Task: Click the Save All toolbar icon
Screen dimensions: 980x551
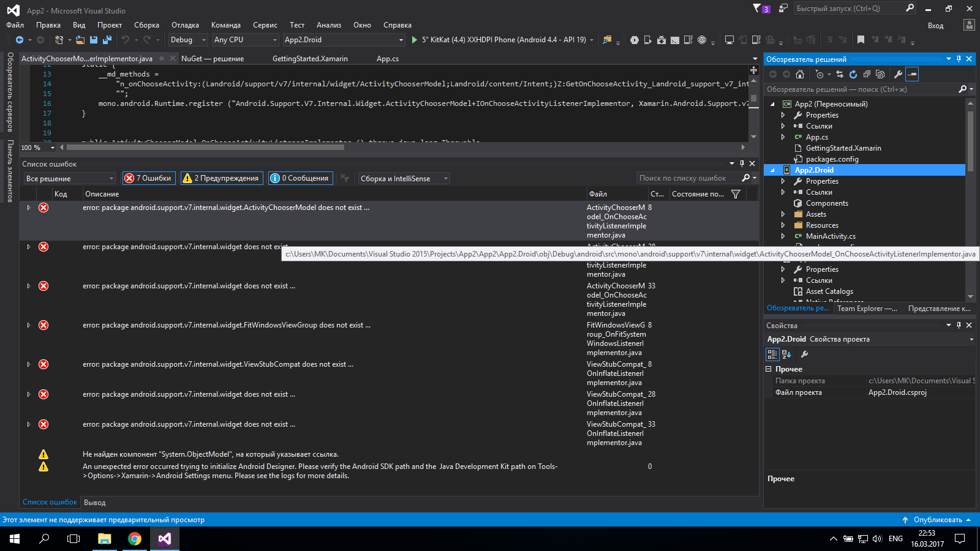Action: pyautogui.click(x=107, y=40)
